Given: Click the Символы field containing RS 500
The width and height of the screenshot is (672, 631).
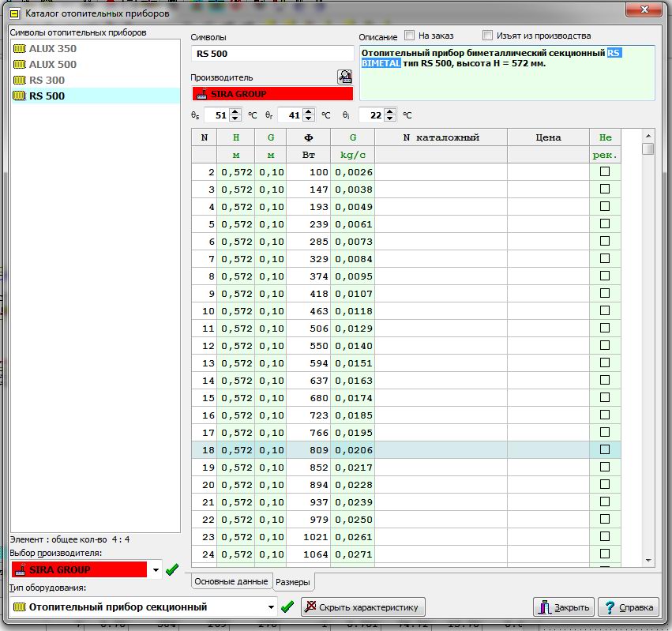Looking at the screenshot, I should 272,54.
